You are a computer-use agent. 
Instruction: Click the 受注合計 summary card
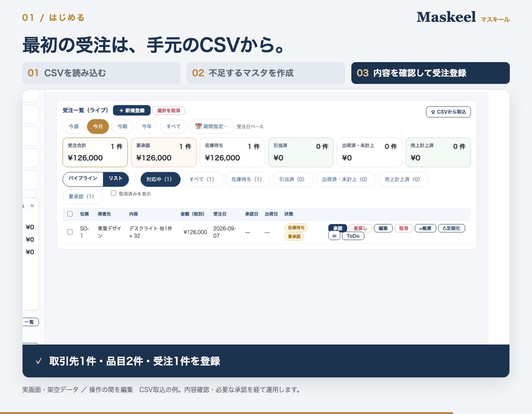[95, 152]
